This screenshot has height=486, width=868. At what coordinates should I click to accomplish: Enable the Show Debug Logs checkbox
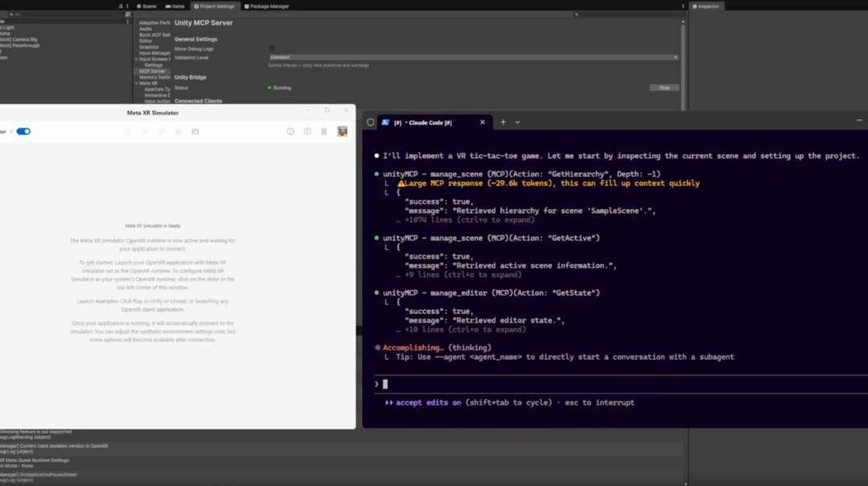tap(272, 49)
